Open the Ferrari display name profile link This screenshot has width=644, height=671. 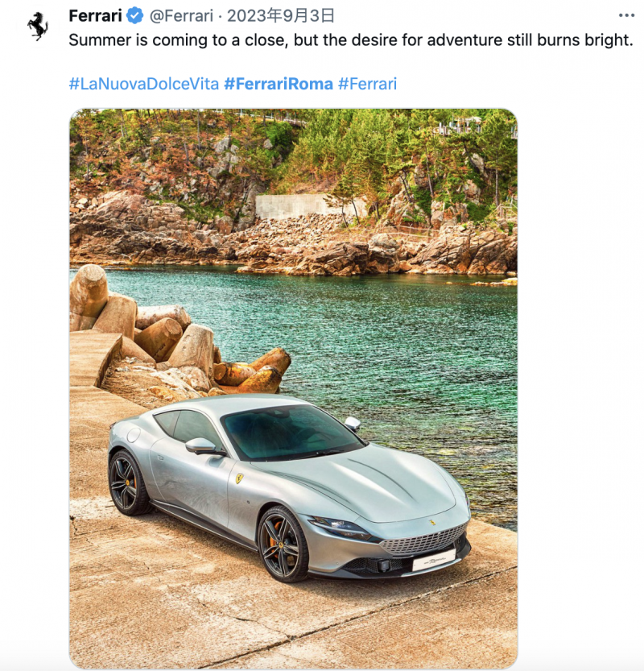95,16
